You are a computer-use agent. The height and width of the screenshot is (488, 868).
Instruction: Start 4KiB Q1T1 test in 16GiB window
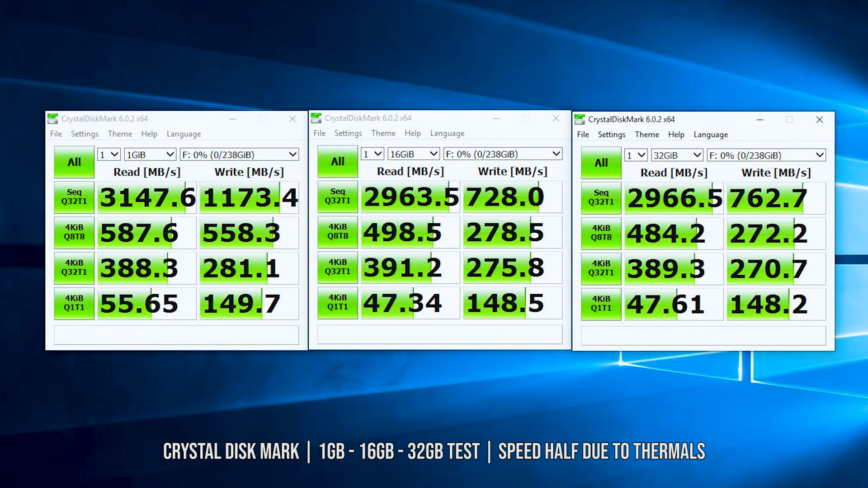point(338,303)
